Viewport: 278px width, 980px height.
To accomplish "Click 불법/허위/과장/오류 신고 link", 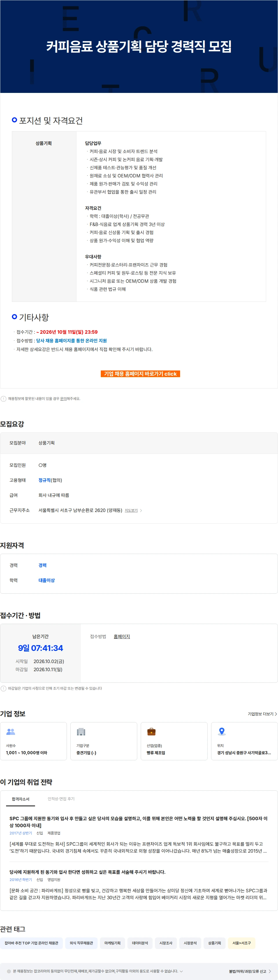I will coord(250,971).
